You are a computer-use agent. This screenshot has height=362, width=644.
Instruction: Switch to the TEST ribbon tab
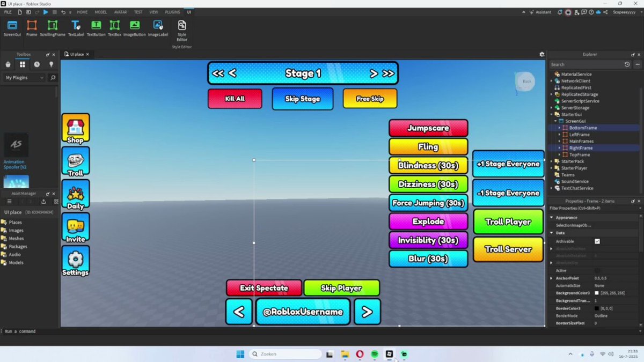pyautogui.click(x=138, y=12)
